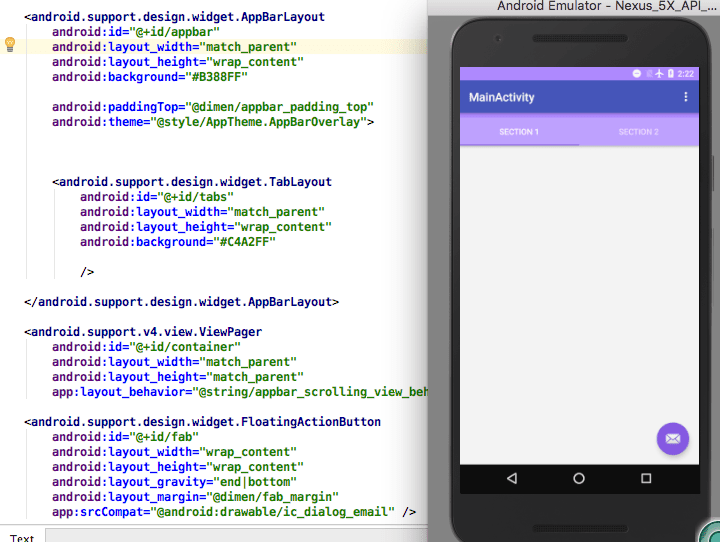Tap the Android recent apps square
Image resolution: width=720 pixels, height=542 pixels.
[646, 479]
